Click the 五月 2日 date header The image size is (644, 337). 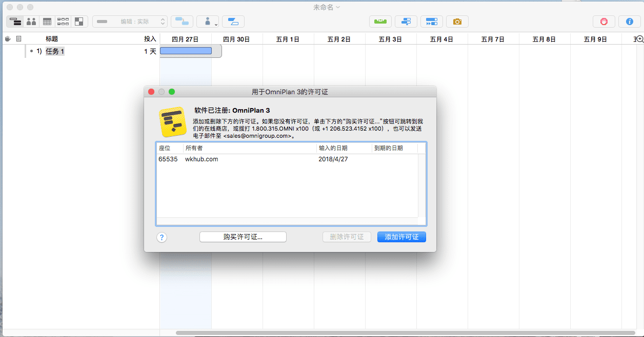tap(339, 39)
